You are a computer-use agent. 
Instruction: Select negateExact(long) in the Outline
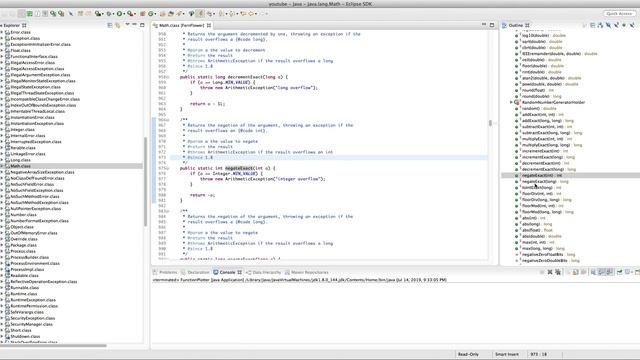tap(545, 181)
